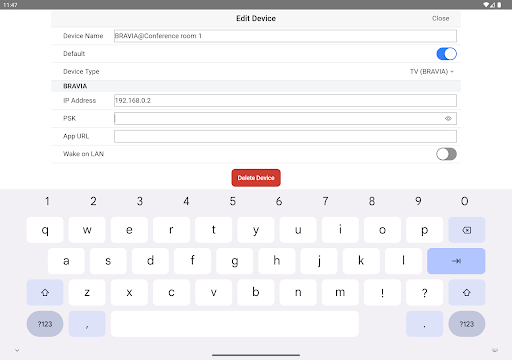Tap the number 5 key
Screen dimensions: 512x360
point(233,201)
